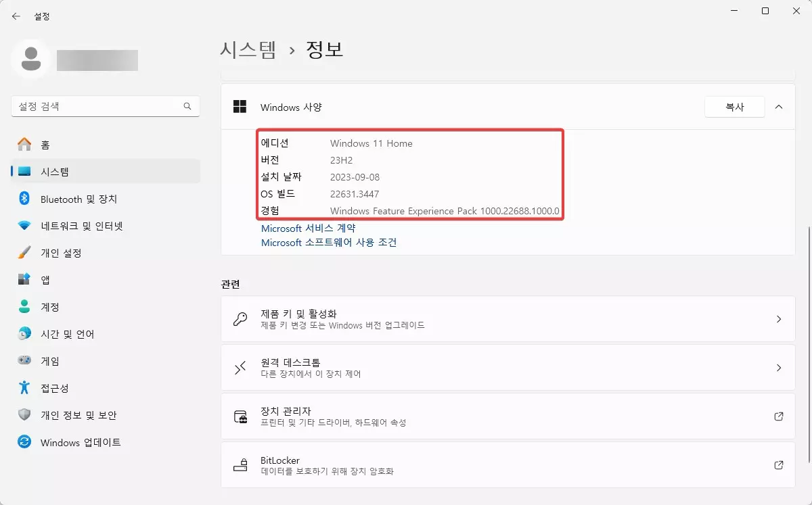Viewport: 812px width, 505px height.
Task: Open the 장치 관리자 card
Action: [508, 416]
